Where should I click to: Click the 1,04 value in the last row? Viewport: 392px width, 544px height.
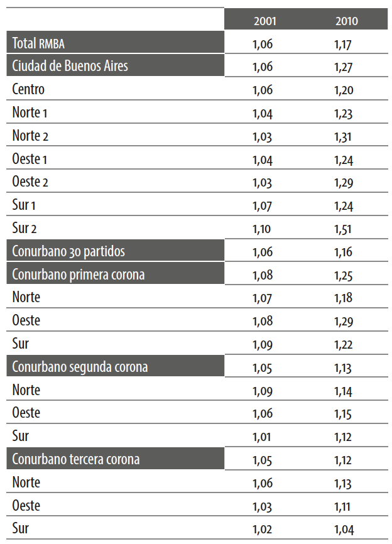point(344,530)
